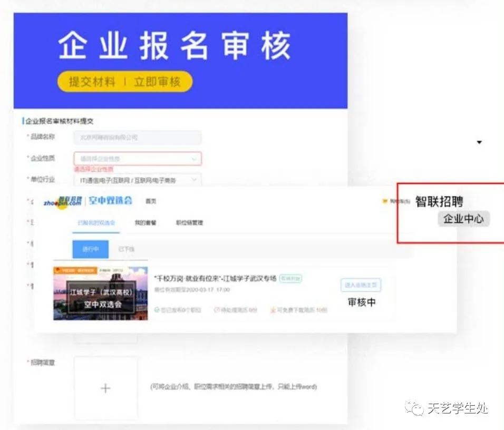The image size is (504, 430).
Task: Click the 提交材料 立即审核 yellow button
Action: pos(125,82)
